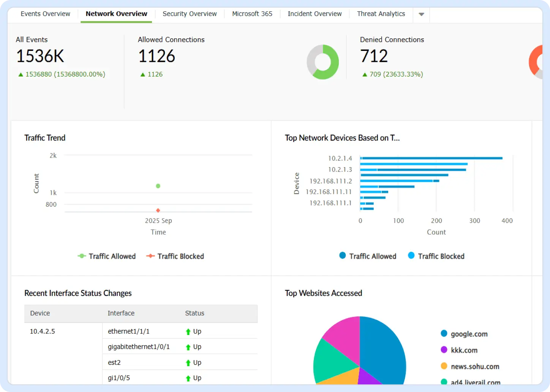Image resolution: width=550 pixels, height=392 pixels.
Task: Click the Device column header
Action: pos(40,313)
